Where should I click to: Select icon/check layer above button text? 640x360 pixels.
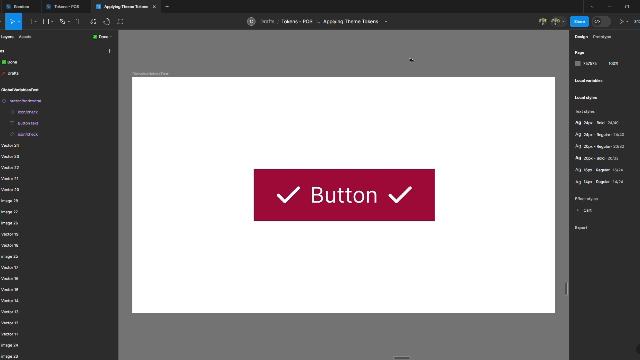pyautogui.click(x=28, y=112)
